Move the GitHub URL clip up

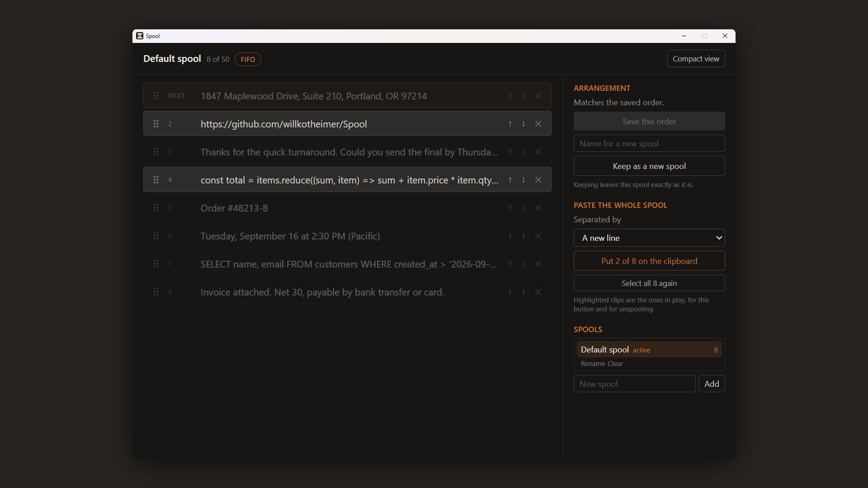(510, 124)
